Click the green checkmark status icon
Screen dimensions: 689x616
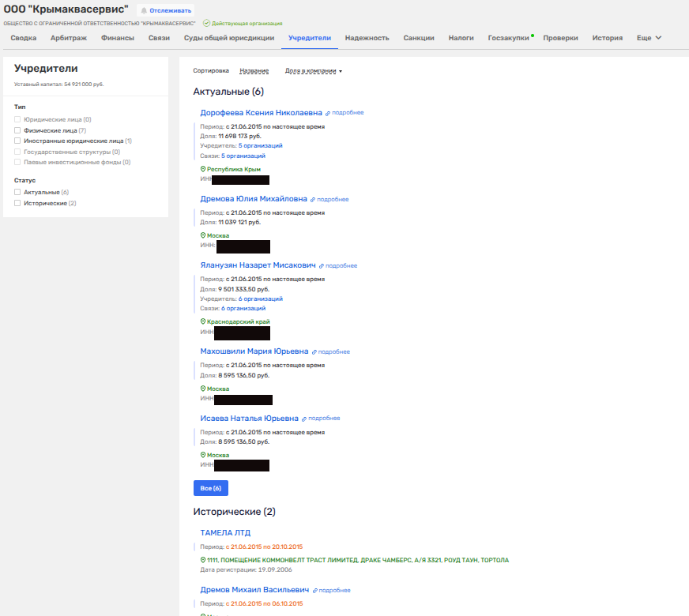[206, 24]
